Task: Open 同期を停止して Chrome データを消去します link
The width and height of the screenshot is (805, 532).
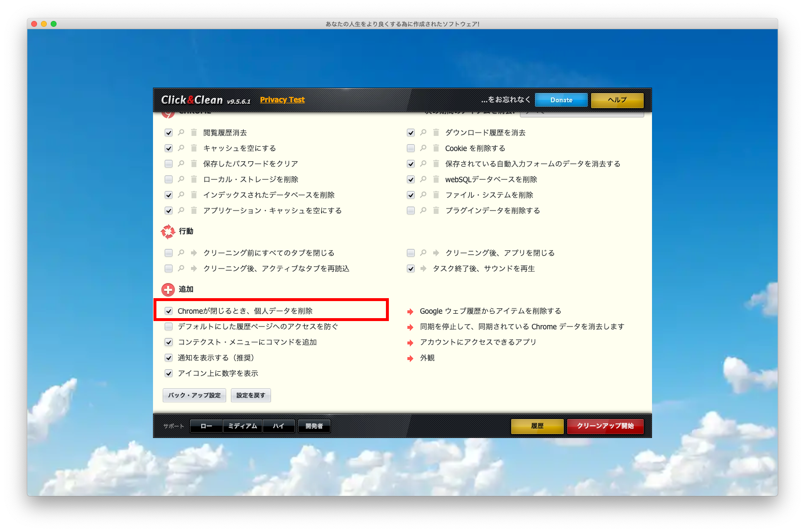Action: (522, 326)
